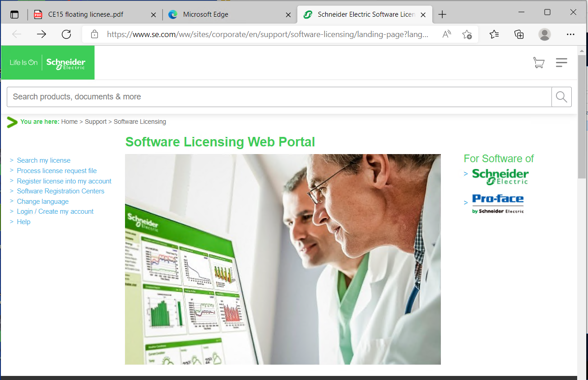588x380 pixels.
Task: Open the shopping cart
Action: 538,62
